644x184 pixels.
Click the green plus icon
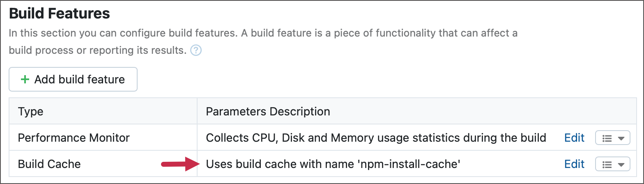(x=25, y=79)
